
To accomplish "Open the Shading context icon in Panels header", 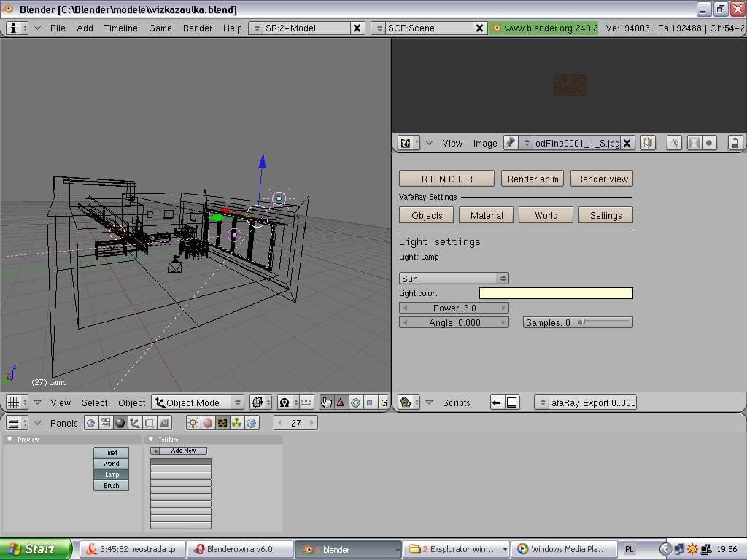I will coord(120,423).
